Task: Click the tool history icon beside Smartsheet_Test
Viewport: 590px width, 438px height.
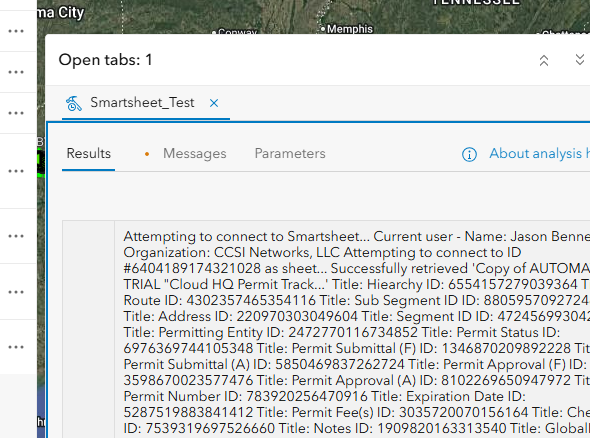Action: pos(73,103)
